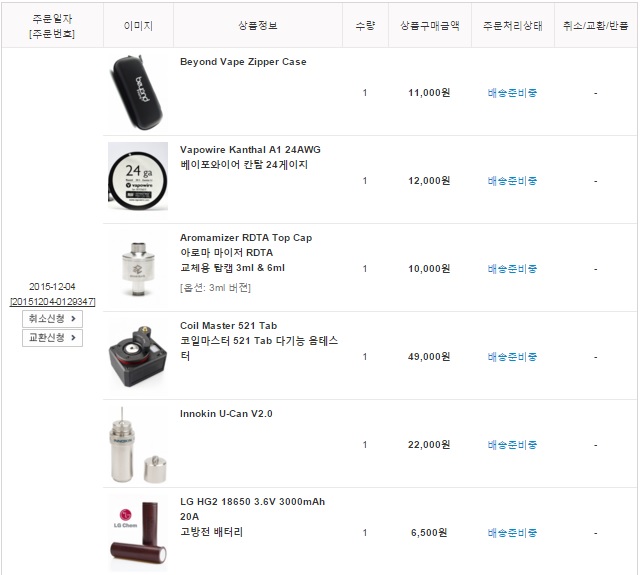This screenshot has width=642, height=575.
Task: Open the Coil Master 521 Tab thumbnail
Action: point(138,356)
